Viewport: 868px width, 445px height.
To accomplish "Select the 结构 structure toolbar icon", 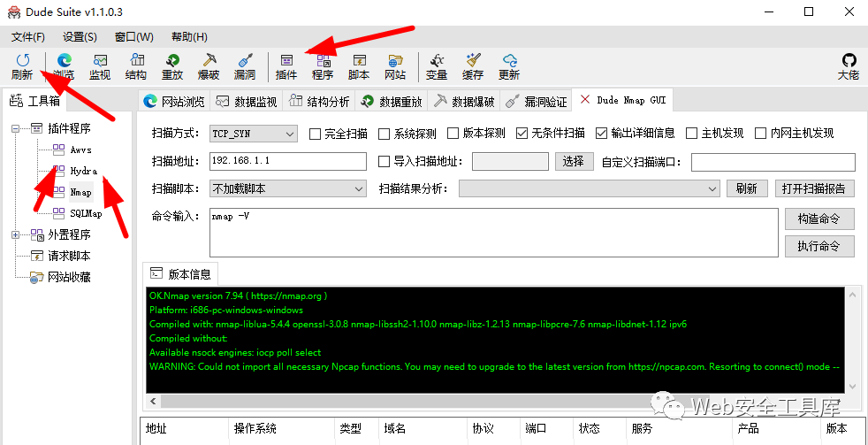I will coord(136,66).
